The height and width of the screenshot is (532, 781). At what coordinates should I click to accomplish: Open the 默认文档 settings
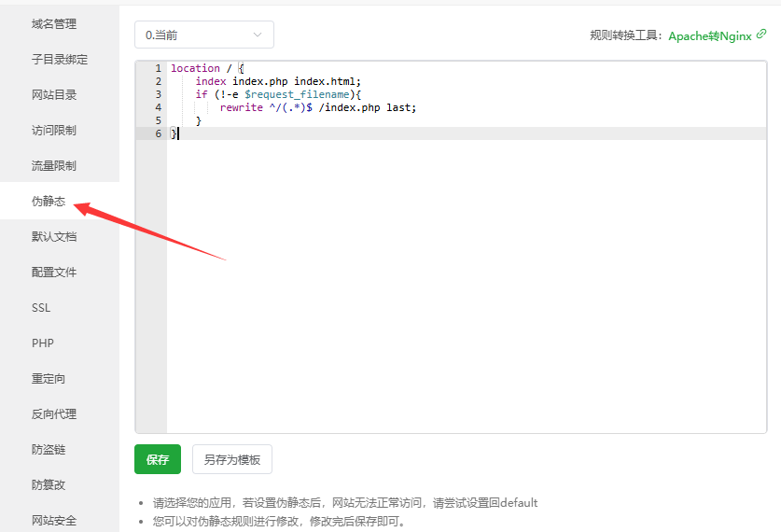click(x=54, y=237)
